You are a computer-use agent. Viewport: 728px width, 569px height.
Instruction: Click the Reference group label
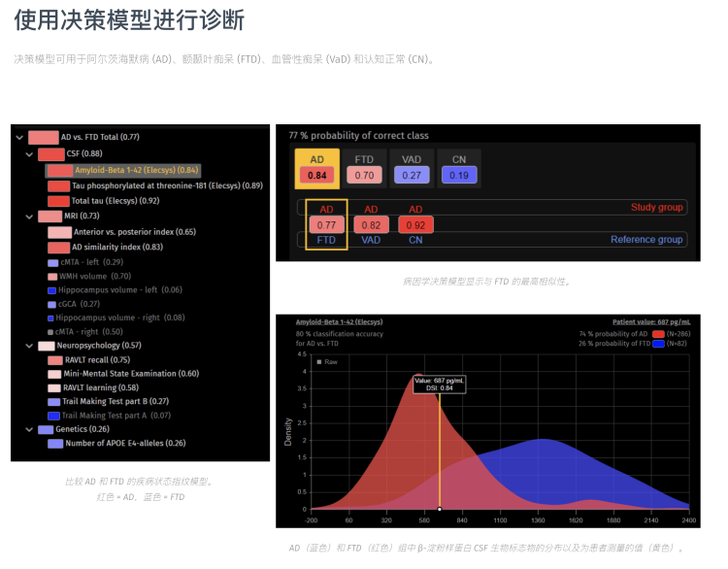pos(646,240)
